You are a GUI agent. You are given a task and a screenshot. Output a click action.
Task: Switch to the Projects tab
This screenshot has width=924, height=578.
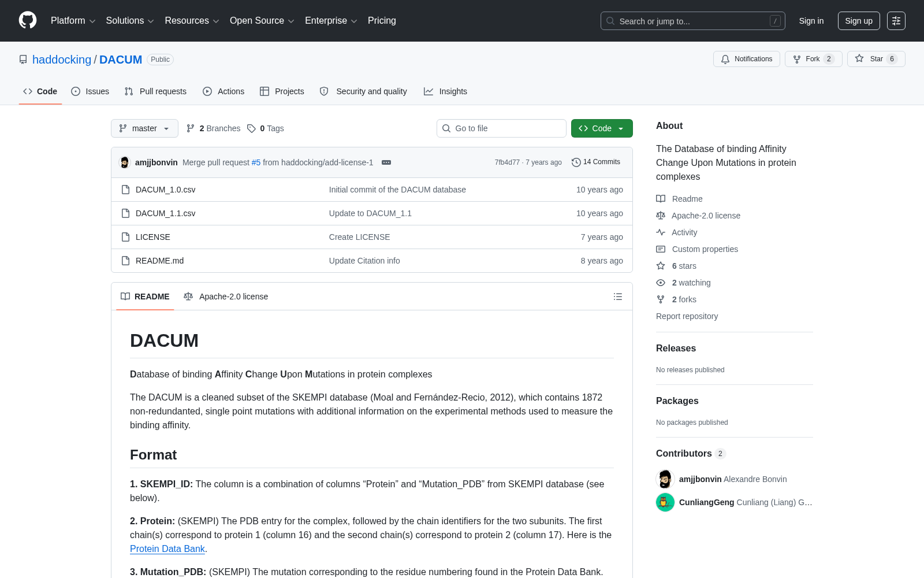282,91
